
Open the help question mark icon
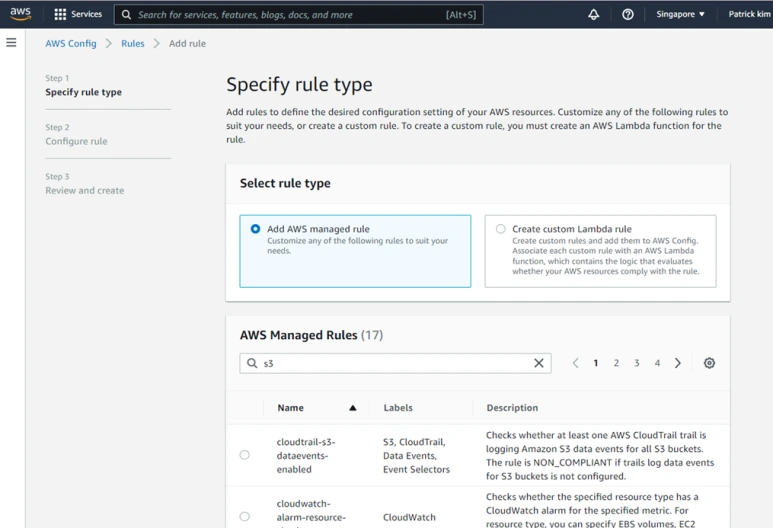pos(628,14)
